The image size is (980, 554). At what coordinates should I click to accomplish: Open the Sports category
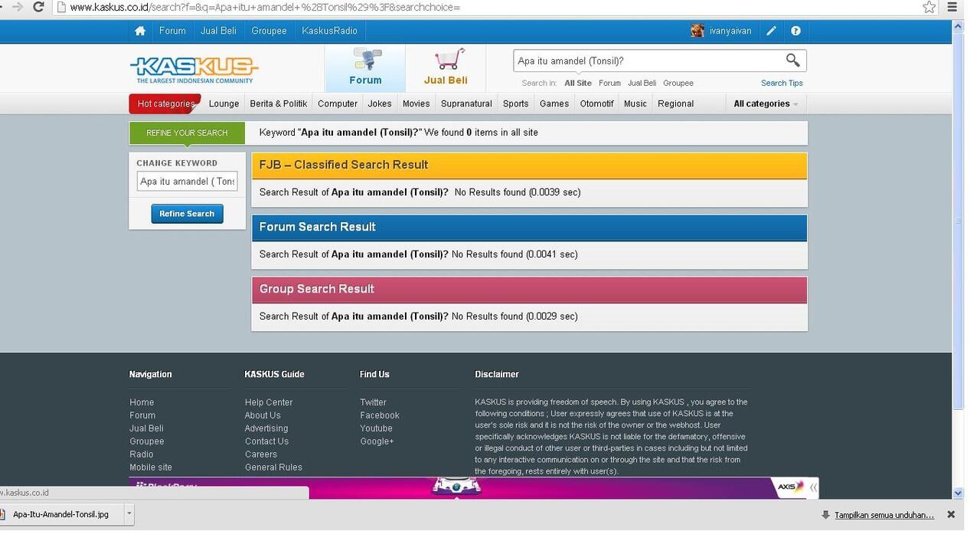(x=516, y=103)
